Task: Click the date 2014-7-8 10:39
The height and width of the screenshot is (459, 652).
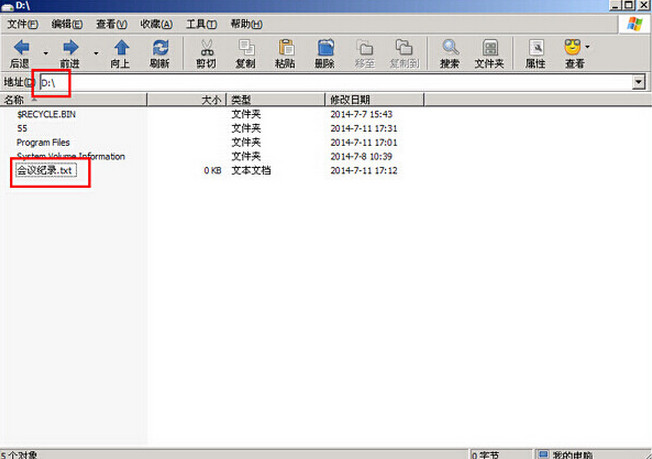Action: pos(361,156)
